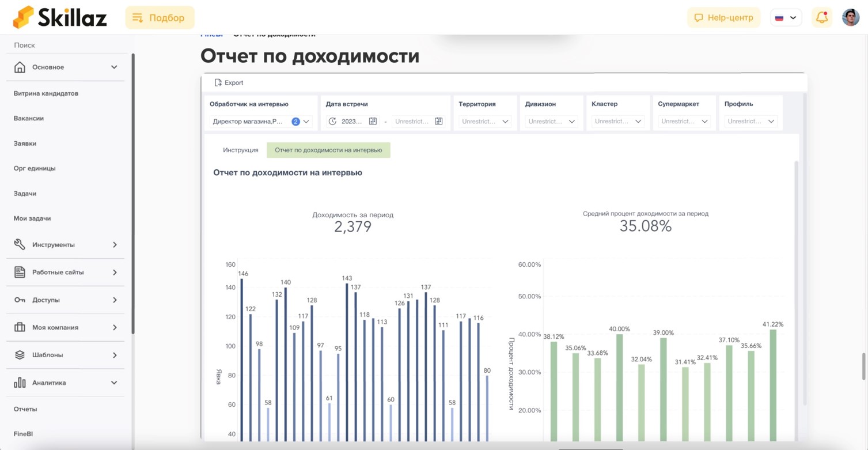Click the Export icon above the filters
This screenshot has height=450, width=868.
tap(219, 82)
